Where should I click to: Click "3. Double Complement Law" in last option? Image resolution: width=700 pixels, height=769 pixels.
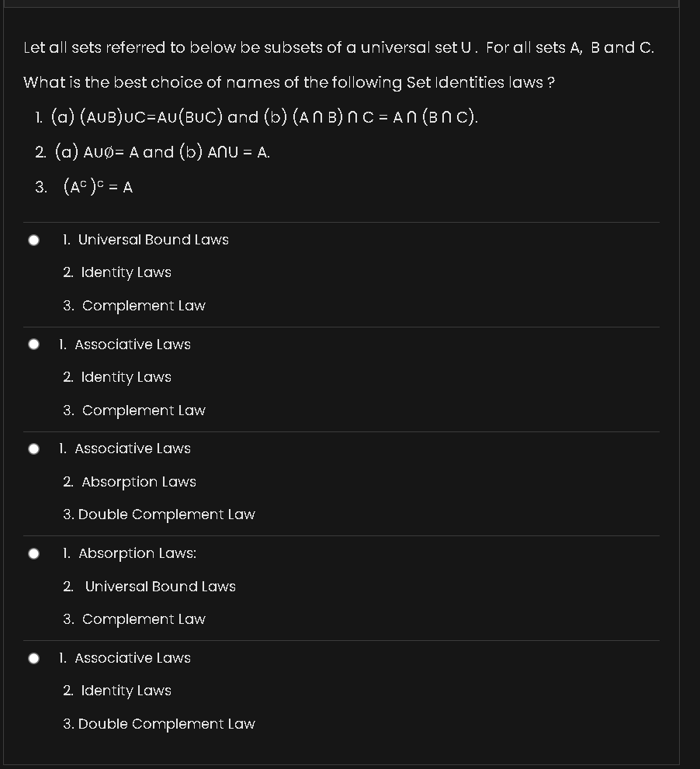coord(159,724)
